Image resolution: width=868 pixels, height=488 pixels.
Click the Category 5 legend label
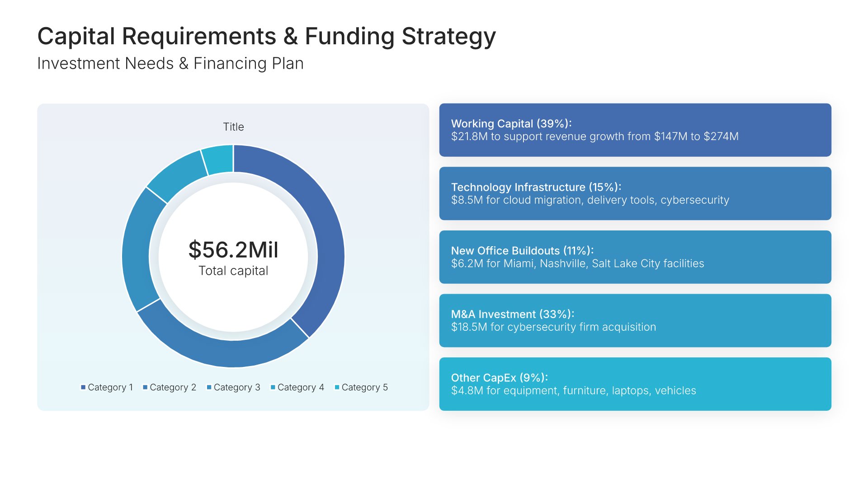pos(364,387)
